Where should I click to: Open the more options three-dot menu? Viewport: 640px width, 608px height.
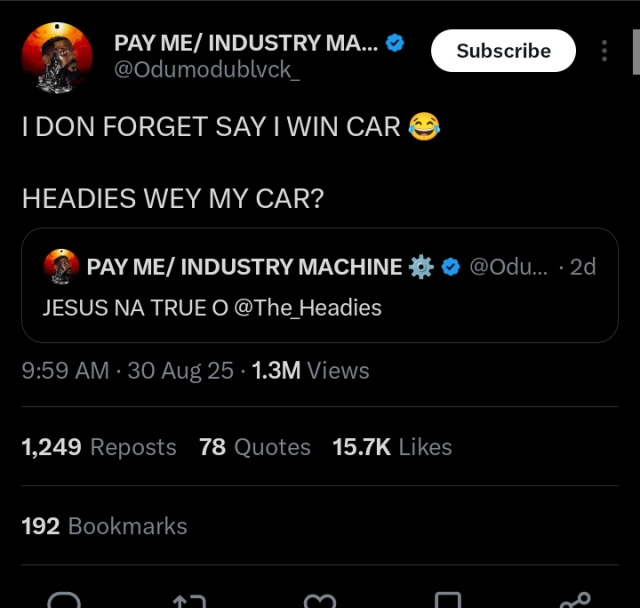[605, 51]
